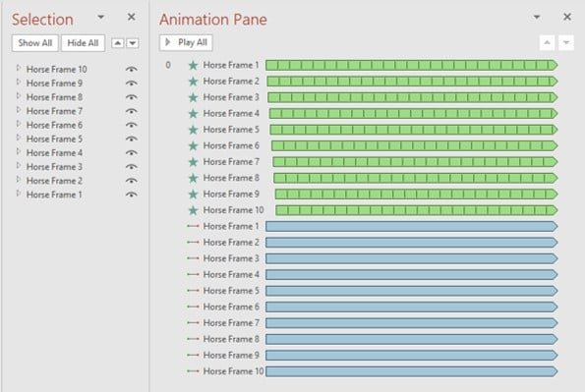This screenshot has width=585, height=392.
Task: Click motion path icon of Horse Frame 6
Action: click(x=193, y=307)
